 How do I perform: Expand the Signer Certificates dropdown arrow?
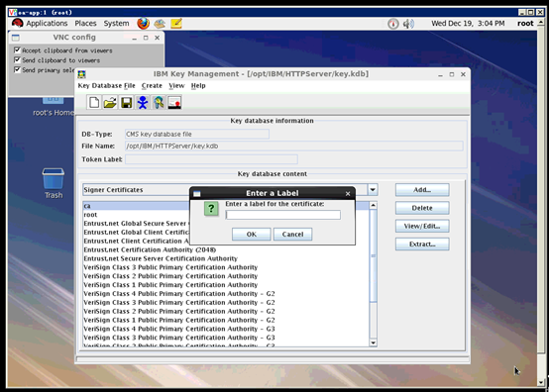(373, 189)
